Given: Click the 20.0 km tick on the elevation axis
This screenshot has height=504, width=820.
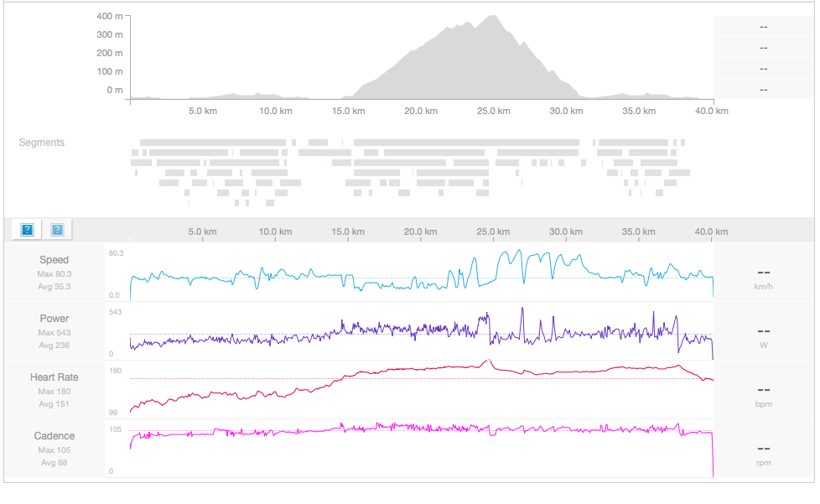Looking at the screenshot, I should coord(421,111).
